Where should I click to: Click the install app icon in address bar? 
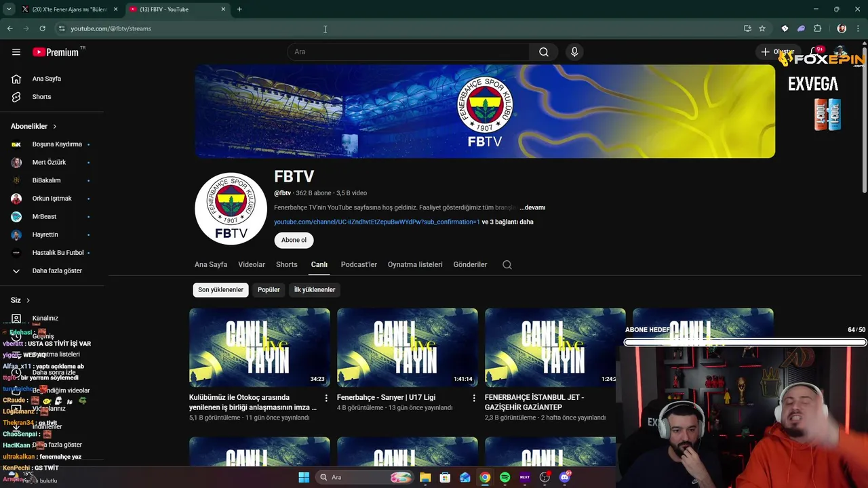tap(747, 28)
